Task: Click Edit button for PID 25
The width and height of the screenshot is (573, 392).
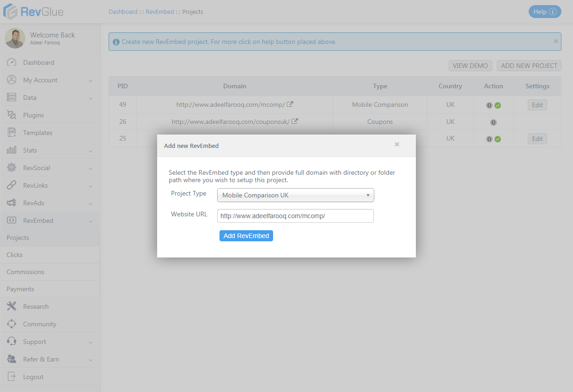Action: coord(537,139)
